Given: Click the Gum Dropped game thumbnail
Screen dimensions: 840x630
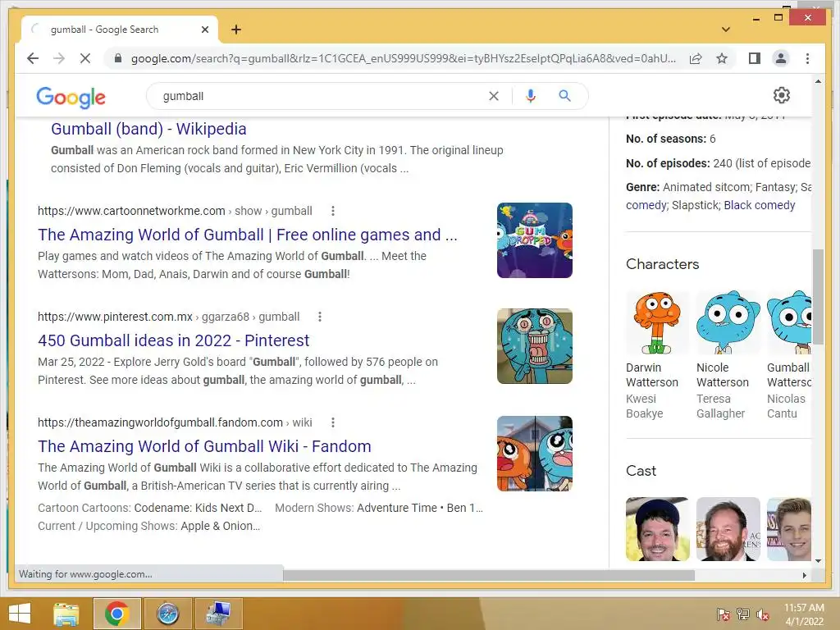Looking at the screenshot, I should pyautogui.click(x=535, y=240).
